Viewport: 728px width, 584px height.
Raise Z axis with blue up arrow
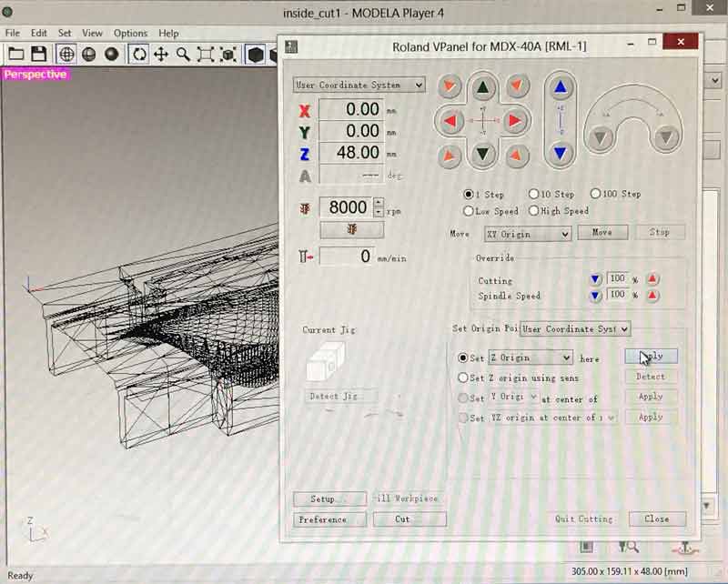pos(561,86)
